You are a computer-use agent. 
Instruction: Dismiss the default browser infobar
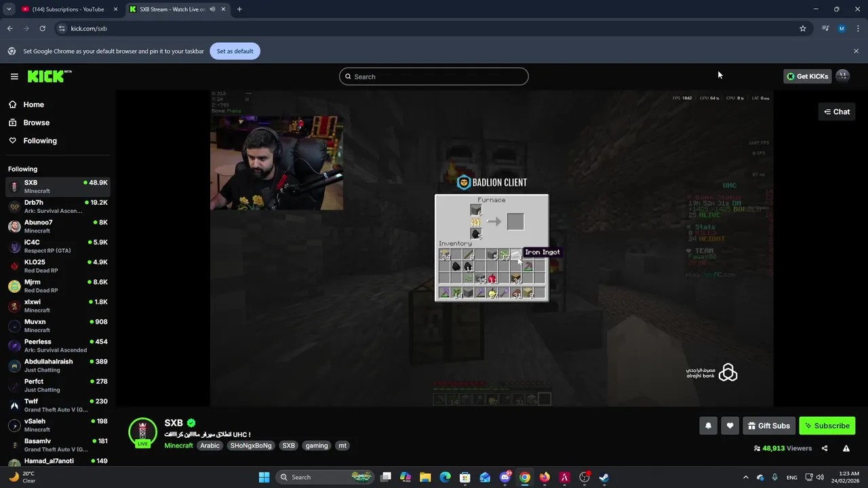(x=856, y=51)
